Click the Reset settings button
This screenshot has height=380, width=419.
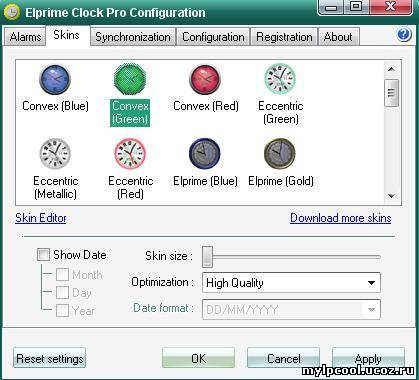pyautogui.click(x=50, y=359)
